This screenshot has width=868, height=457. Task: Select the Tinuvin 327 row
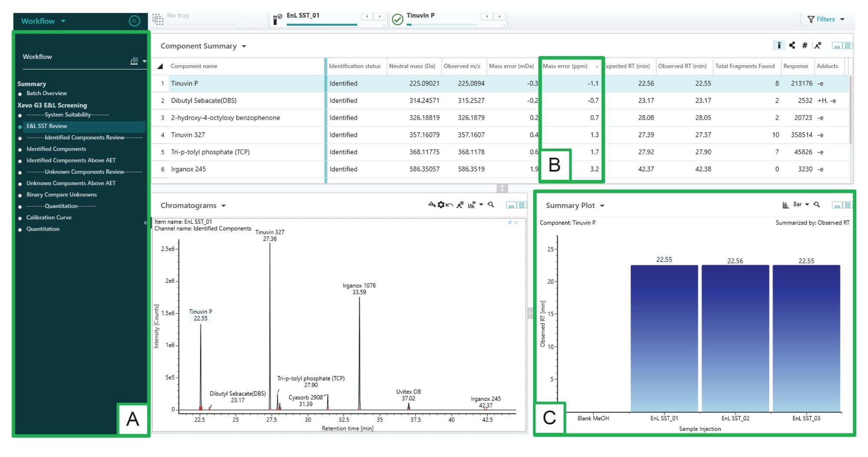[500, 135]
